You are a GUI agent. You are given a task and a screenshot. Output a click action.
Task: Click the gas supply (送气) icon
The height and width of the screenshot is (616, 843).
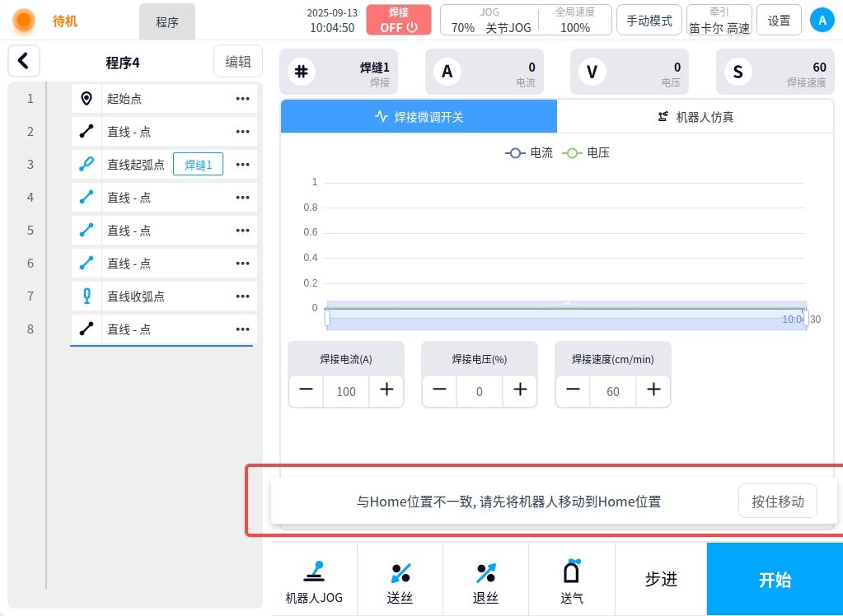click(x=572, y=572)
